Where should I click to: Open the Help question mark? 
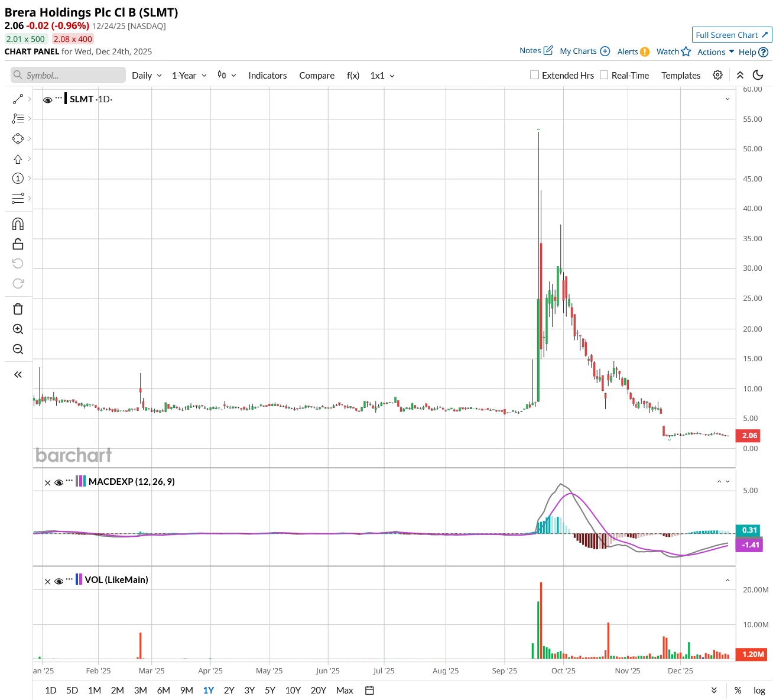coord(753,52)
